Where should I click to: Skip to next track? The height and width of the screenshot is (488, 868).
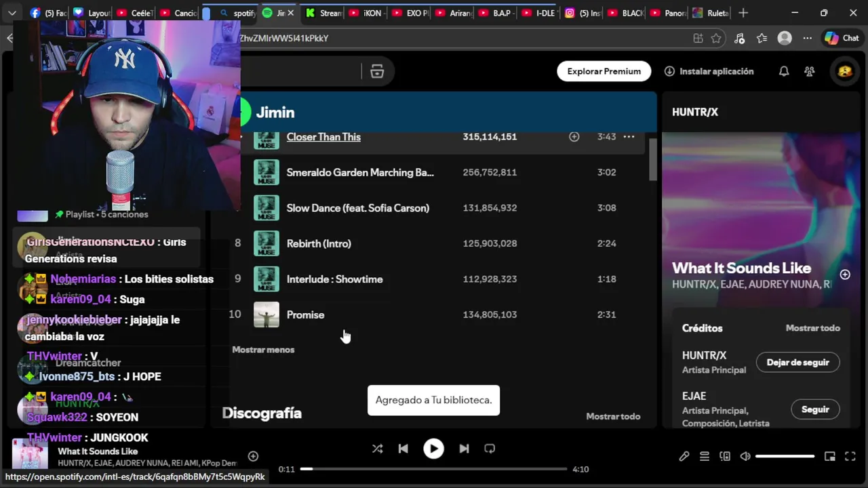(464, 449)
